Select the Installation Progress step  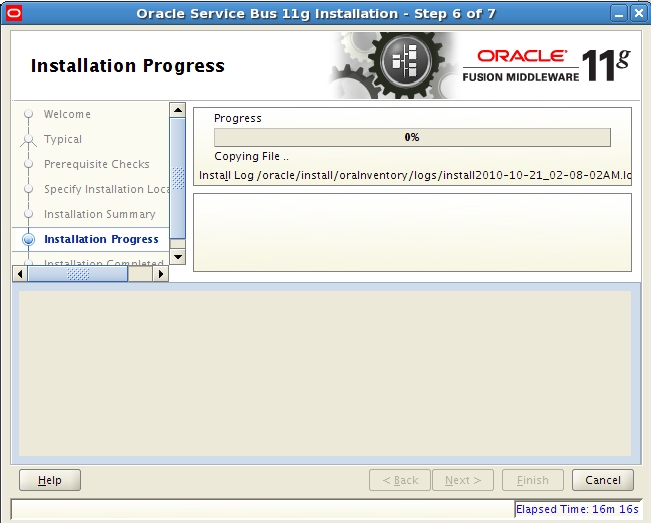[x=101, y=240]
